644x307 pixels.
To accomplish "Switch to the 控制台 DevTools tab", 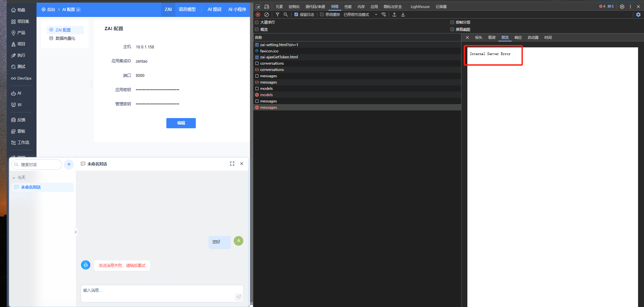I will pos(294,7).
